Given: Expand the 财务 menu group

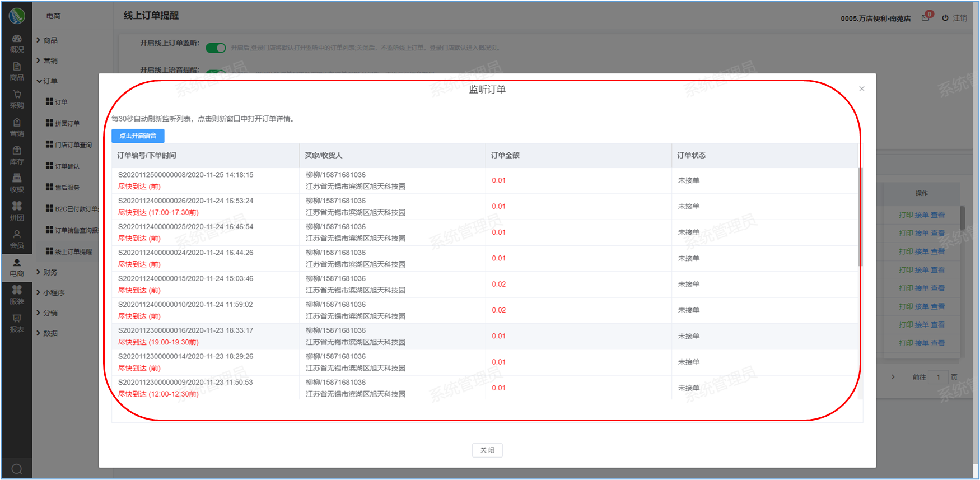Looking at the screenshot, I should pos(50,272).
